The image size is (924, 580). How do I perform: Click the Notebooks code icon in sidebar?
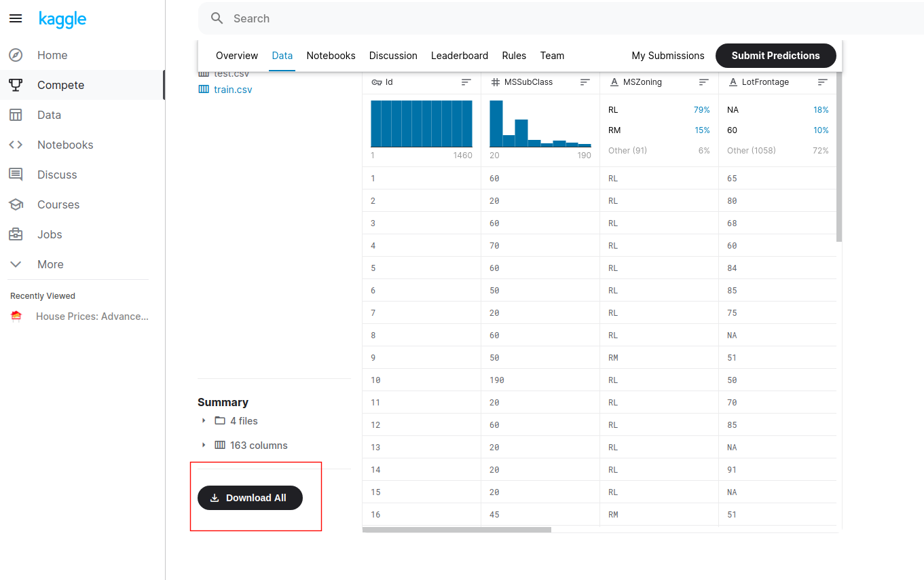pos(16,145)
